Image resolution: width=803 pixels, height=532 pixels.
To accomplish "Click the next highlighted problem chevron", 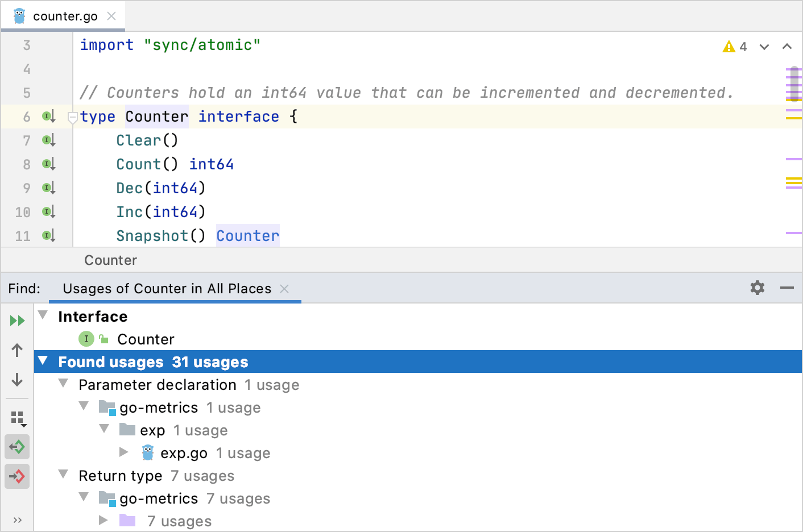I will tap(764, 47).
